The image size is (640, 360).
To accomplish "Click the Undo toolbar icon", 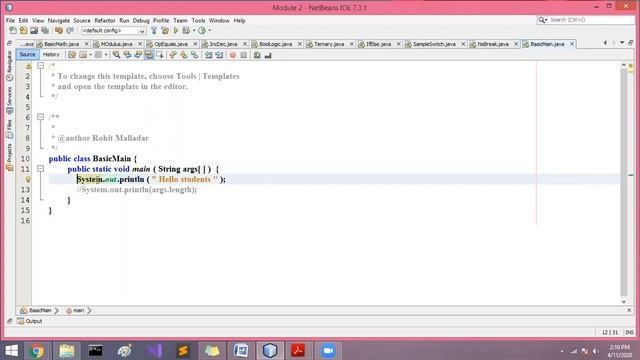I will click(x=59, y=31).
